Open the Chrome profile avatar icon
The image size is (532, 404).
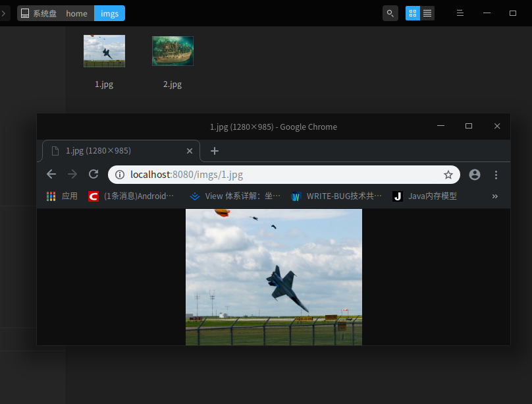pyautogui.click(x=475, y=175)
